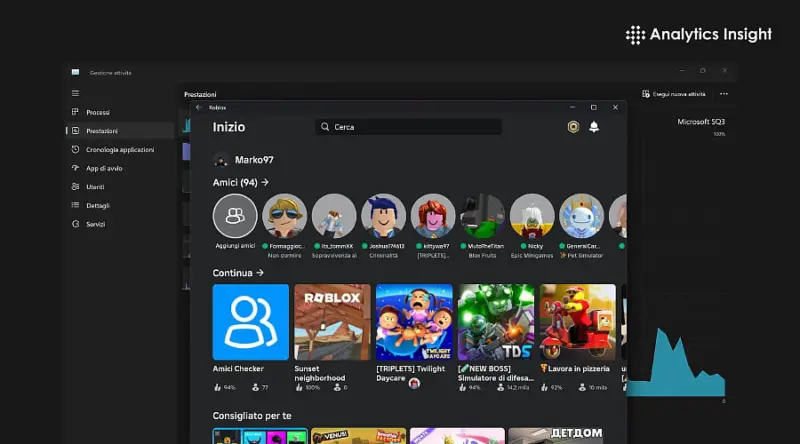The width and height of the screenshot is (800, 444).
Task: Open the Sunset neighborhood game thumbnail
Action: click(332, 322)
